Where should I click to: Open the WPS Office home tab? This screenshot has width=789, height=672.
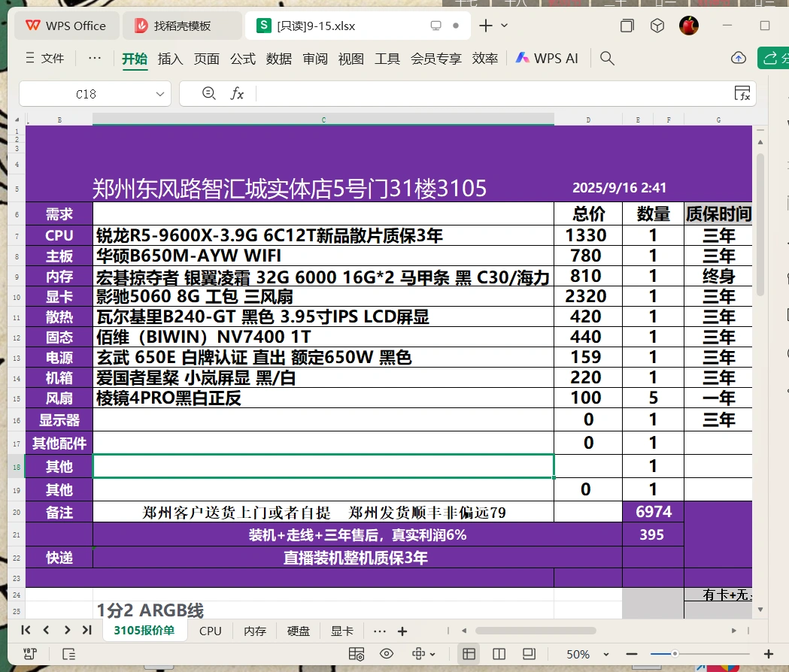(x=66, y=26)
